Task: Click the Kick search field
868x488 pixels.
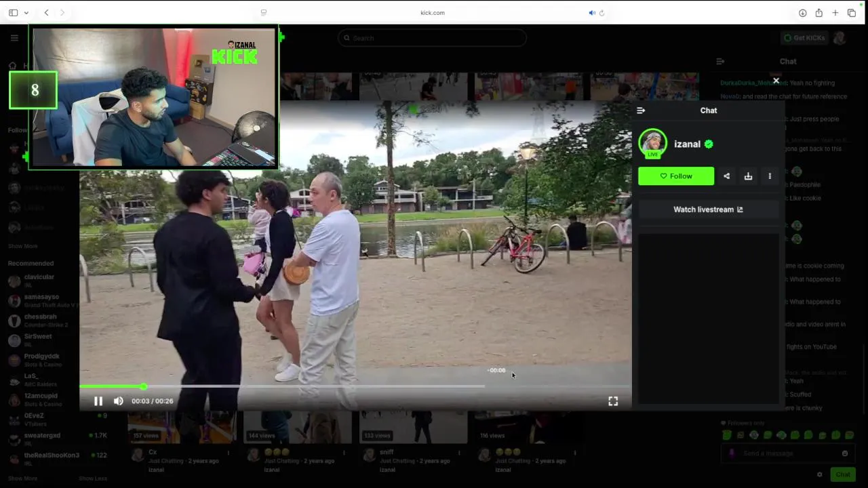Action: [432, 38]
